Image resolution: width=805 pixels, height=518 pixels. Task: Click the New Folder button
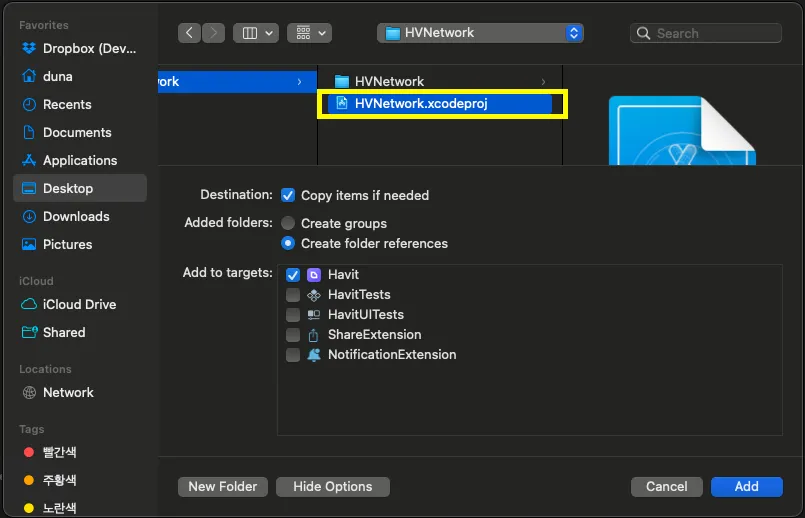click(223, 487)
